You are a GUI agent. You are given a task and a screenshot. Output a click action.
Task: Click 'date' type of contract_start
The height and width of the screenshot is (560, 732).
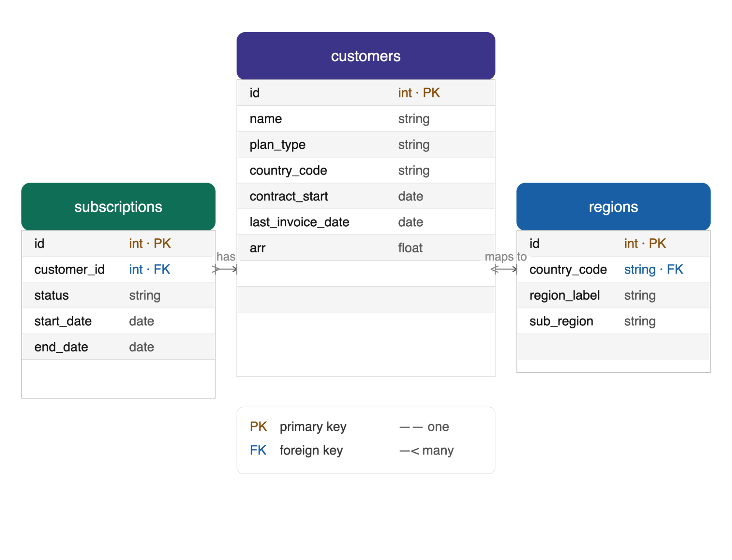click(x=410, y=196)
